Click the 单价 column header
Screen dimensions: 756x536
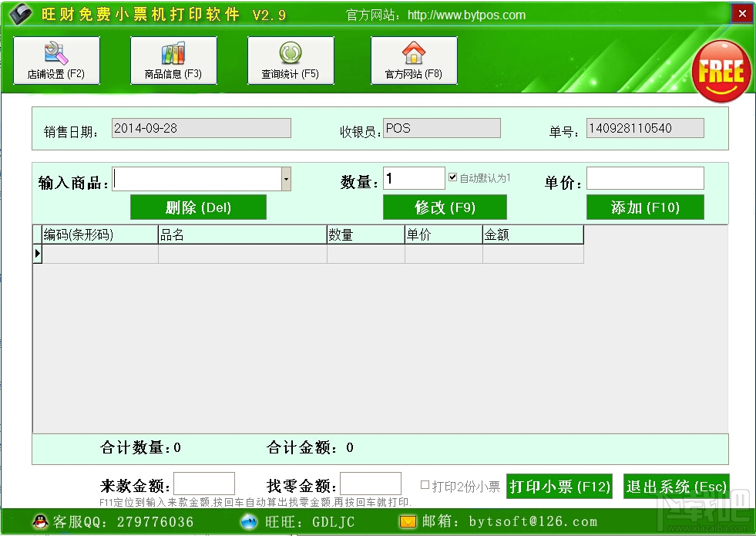tap(444, 235)
